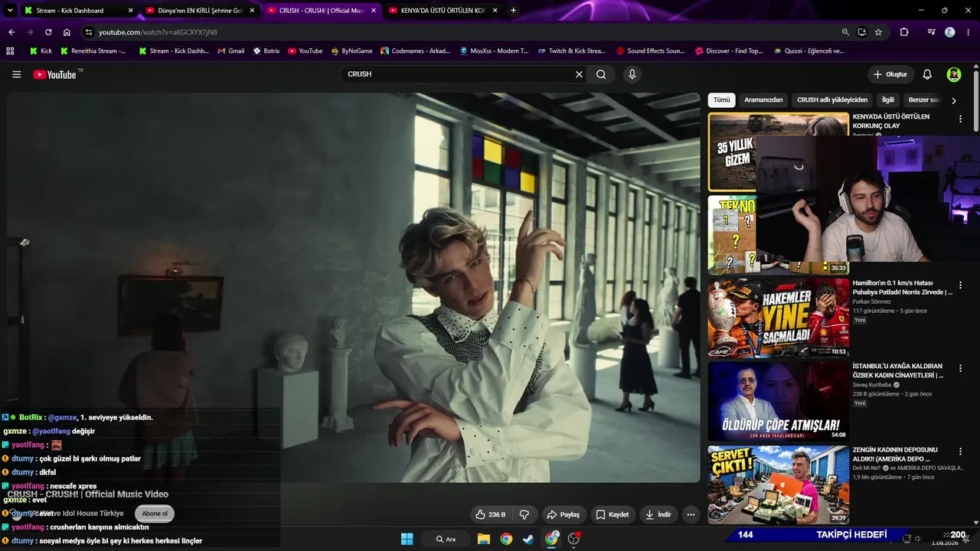This screenshot has width=980, height=551.
Task: Open Chrome media controls icon
Action: tap(931, 32)
